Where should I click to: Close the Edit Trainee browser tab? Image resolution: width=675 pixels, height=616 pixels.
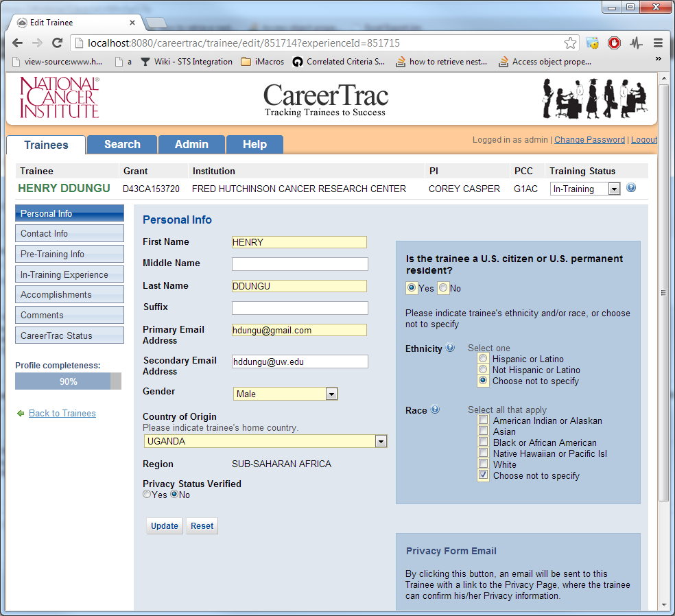[132, 23]
